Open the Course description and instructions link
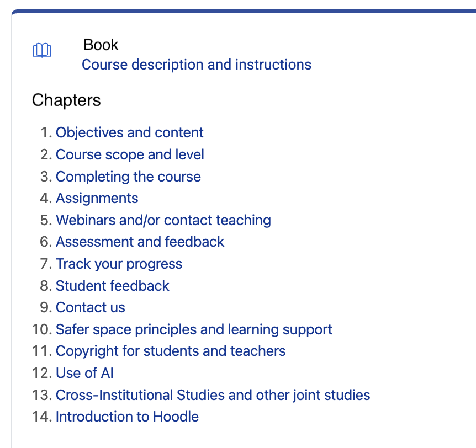Image resolution: width=476 pixels, height=448 pixels. coord(196,65)
